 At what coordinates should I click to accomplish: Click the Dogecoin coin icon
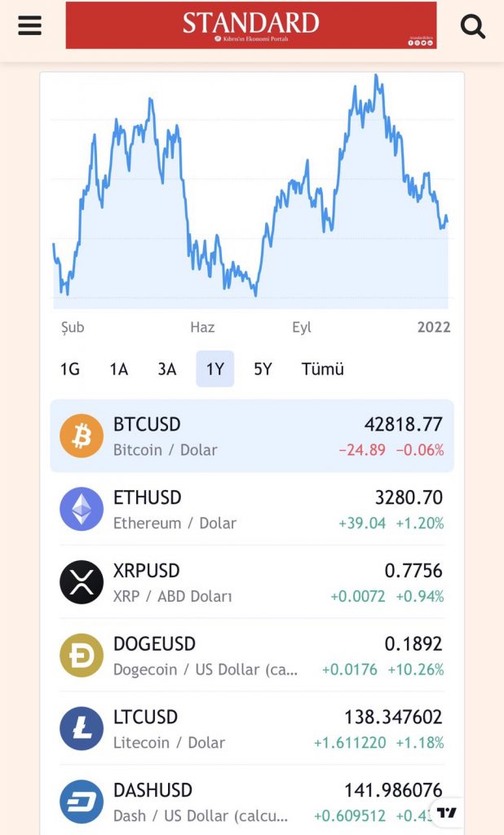point(82,656)
